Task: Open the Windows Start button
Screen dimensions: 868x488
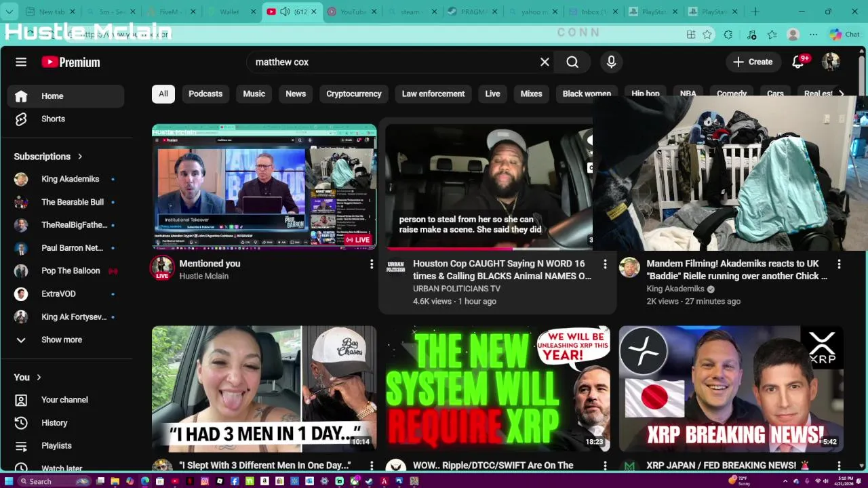Action: click(x=9, y=481)
